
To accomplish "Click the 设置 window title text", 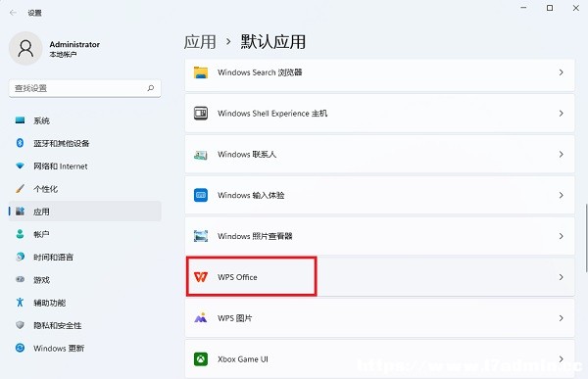I will (35, 13).
